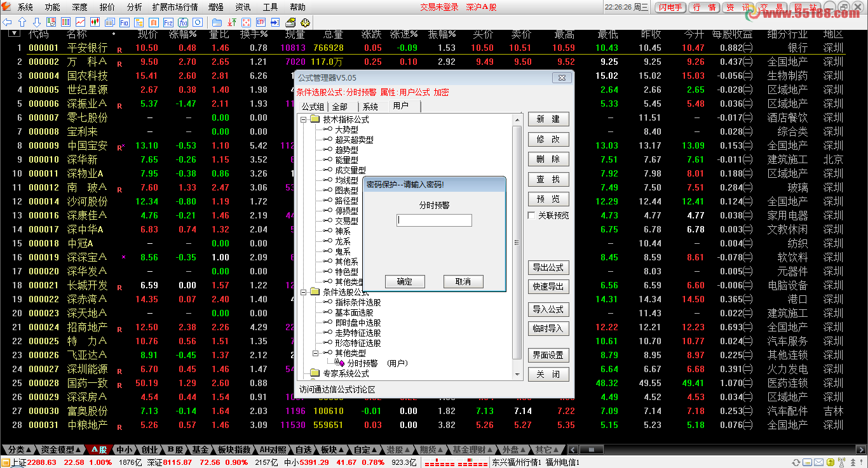The width and height of the screenshot is (868, 468).
Task: Click the 细分行业 column header
Action: coord(787,34)
